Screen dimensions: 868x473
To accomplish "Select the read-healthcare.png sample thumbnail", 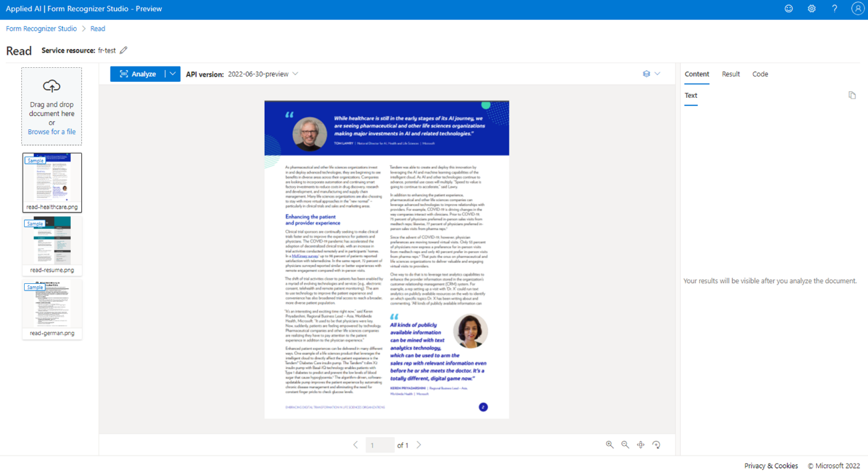I will (52, 183).
